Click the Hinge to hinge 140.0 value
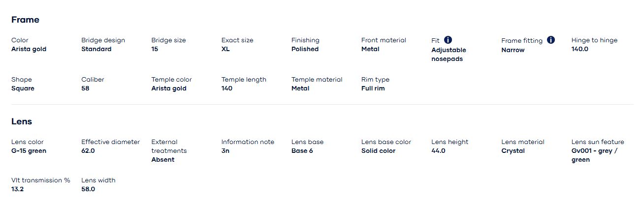This screenshot has width=644, height=203. click(580, 49)
